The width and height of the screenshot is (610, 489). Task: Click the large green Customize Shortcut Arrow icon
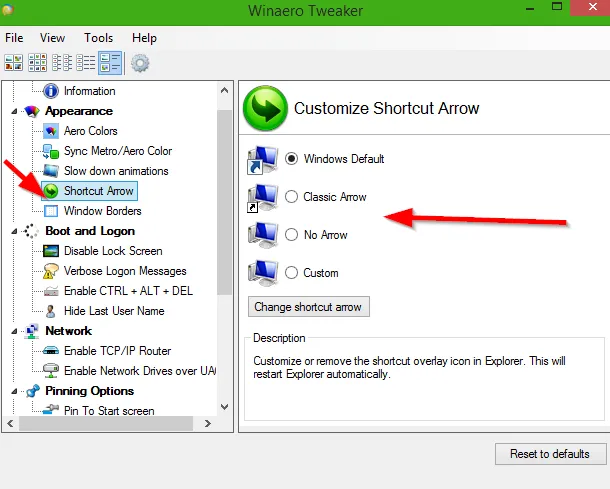point(265,109)
